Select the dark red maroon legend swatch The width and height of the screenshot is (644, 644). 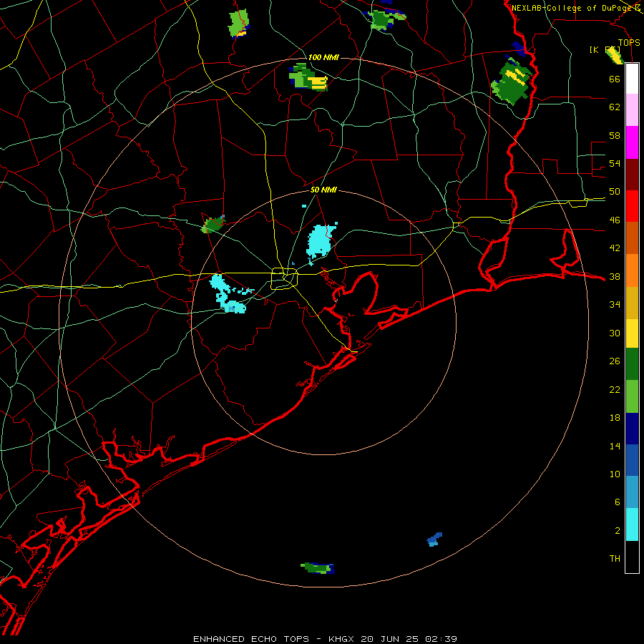[632, 175]
